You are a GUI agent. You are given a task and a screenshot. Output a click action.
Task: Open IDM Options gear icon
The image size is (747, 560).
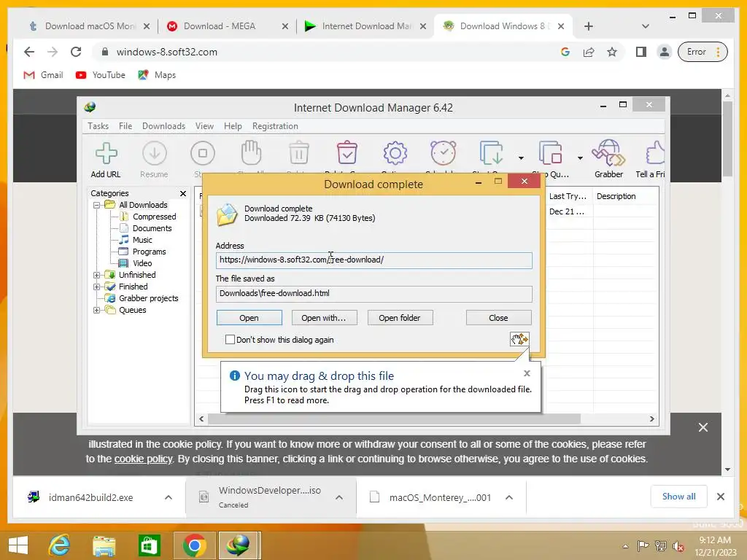tap(395, 153)
